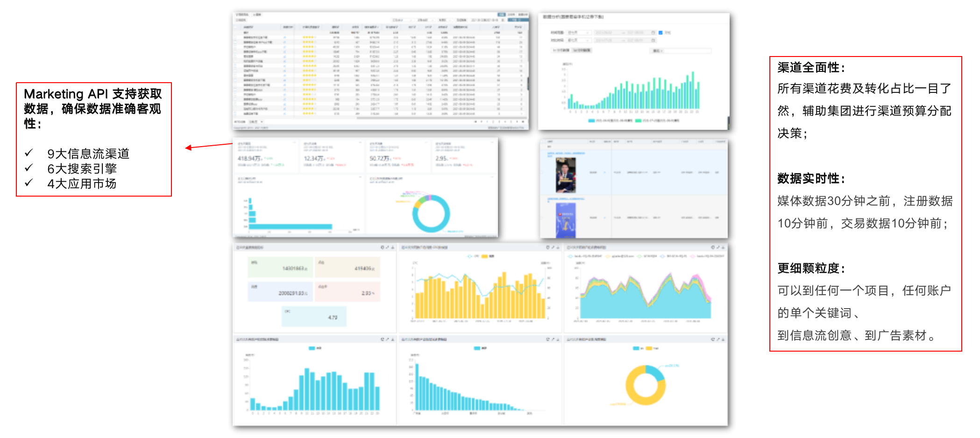
Task: Open the more menu on the 50.72万 card
Action: [x=426, y=142]
